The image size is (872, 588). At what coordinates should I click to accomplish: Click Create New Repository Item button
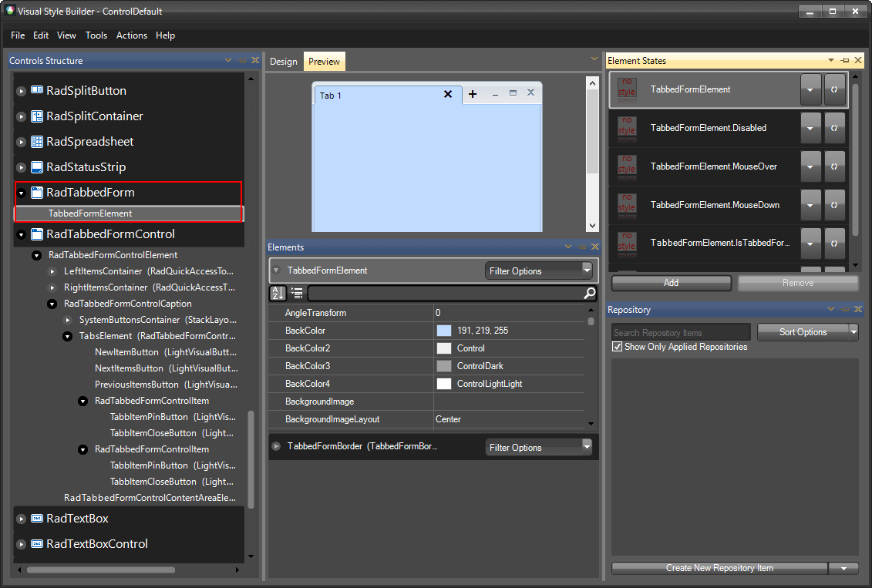[x=719, y=568]
